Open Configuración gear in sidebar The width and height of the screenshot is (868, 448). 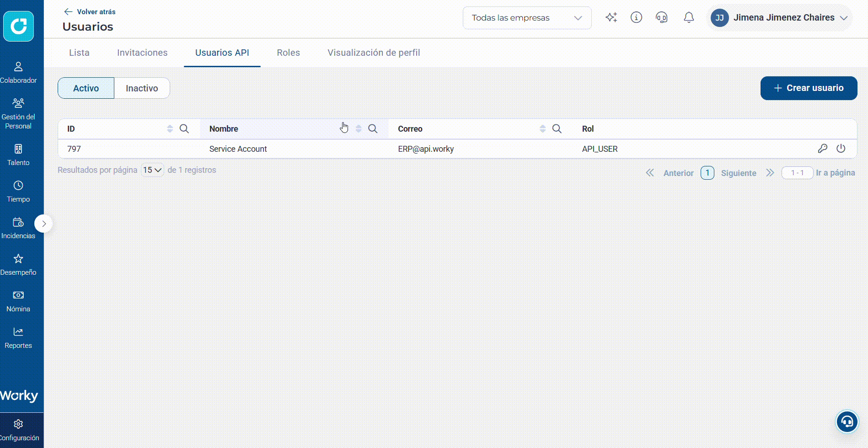click(18, 431)
